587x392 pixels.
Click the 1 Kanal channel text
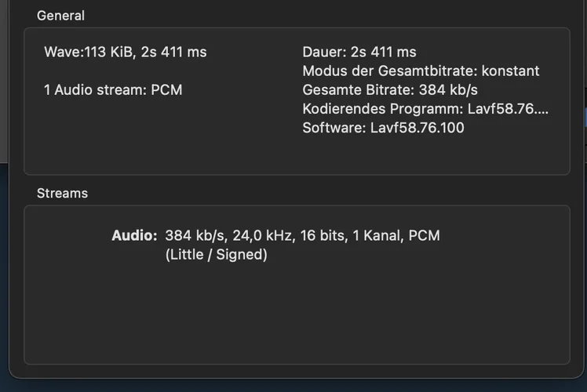pyautogui.click(x=377, y=236)
